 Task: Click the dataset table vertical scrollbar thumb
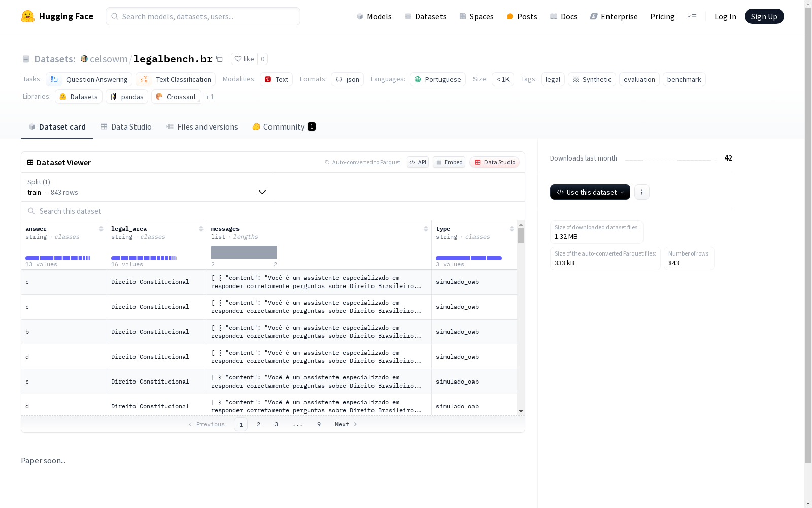(521, 236)
